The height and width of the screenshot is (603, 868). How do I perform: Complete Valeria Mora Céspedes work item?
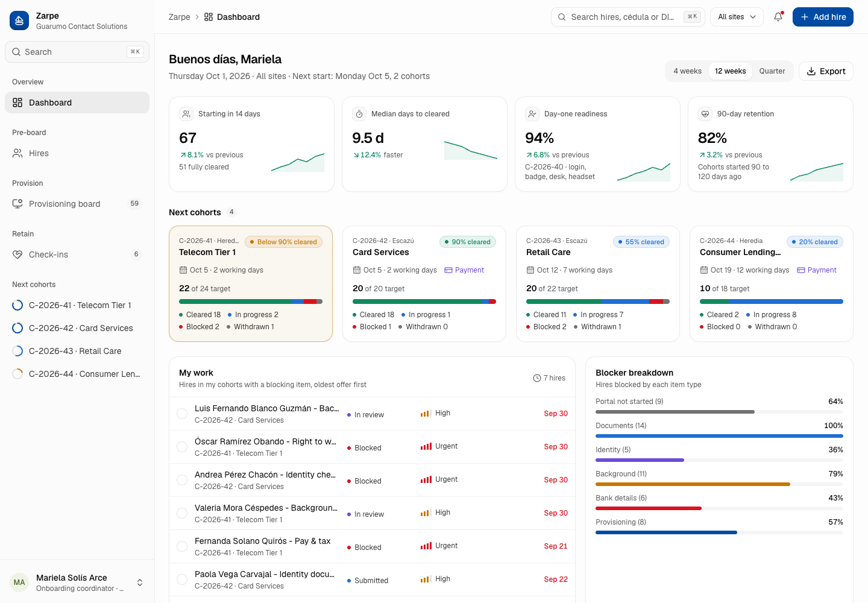pos(182,513)
